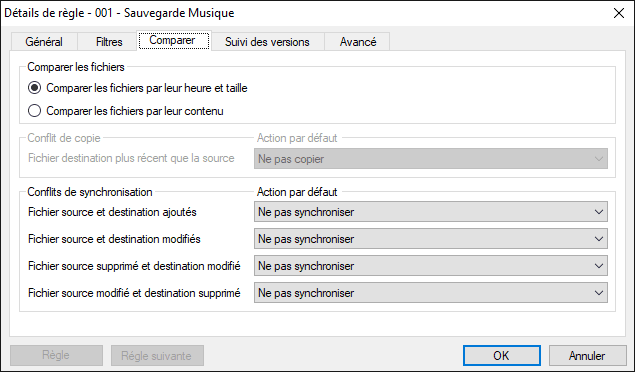635x372 pixels.
Task: Open dropdown for source and destination modifiés
Action: 430,239
